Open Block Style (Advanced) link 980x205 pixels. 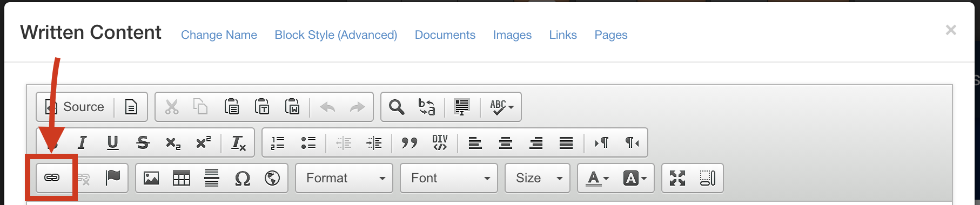(336, 35)
